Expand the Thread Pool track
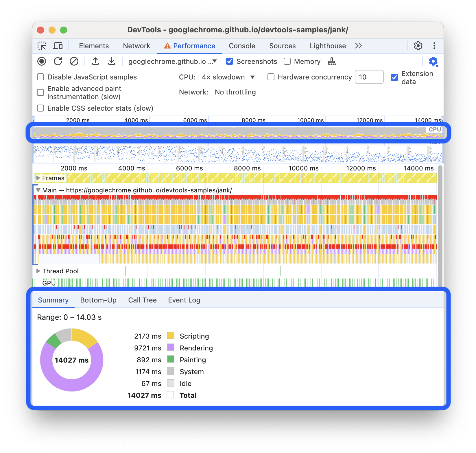 38,271
